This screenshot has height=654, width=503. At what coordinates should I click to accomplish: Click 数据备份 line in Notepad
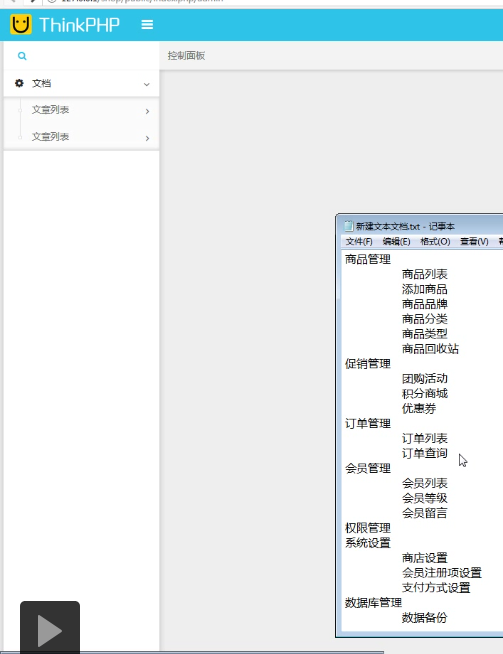click(425, 618)
